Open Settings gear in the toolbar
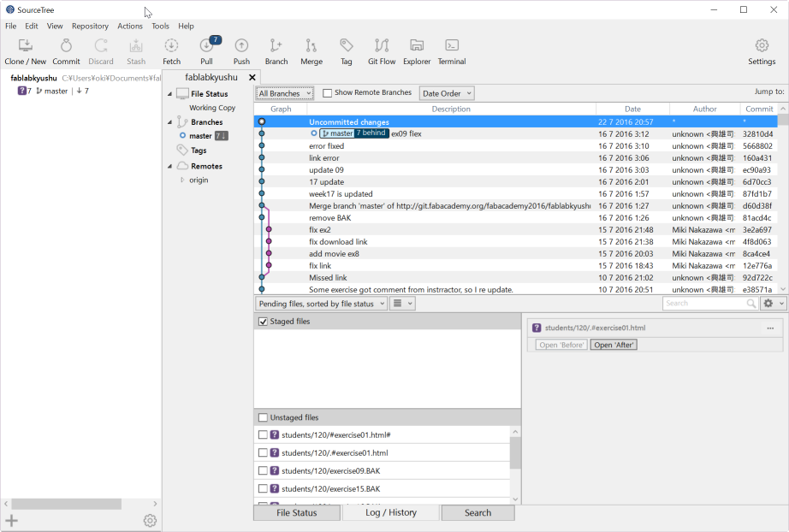 (x=762, y=45)
